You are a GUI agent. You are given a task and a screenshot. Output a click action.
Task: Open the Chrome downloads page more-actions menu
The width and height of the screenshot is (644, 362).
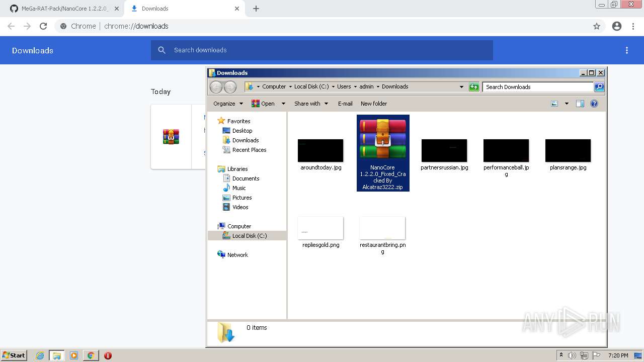coord(627,50)
